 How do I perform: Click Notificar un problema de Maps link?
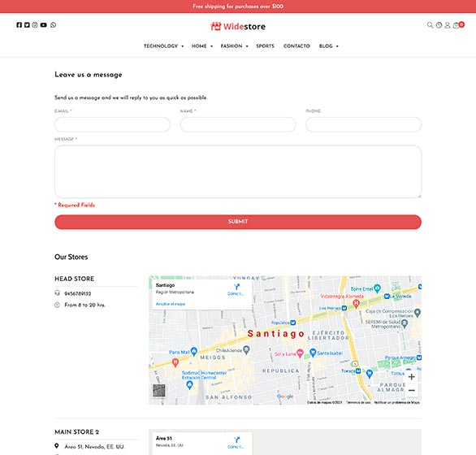tap(396, 402)
